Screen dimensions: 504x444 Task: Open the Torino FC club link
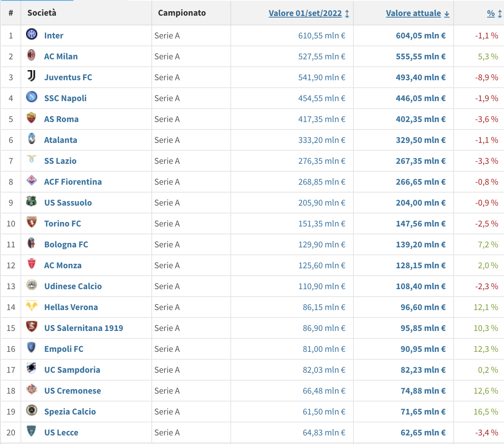click(63, 223)
